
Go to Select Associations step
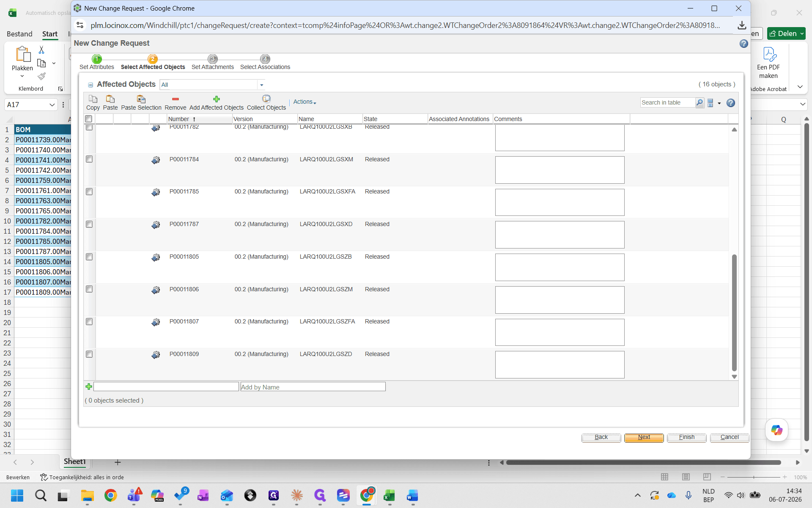pos(265,63)
